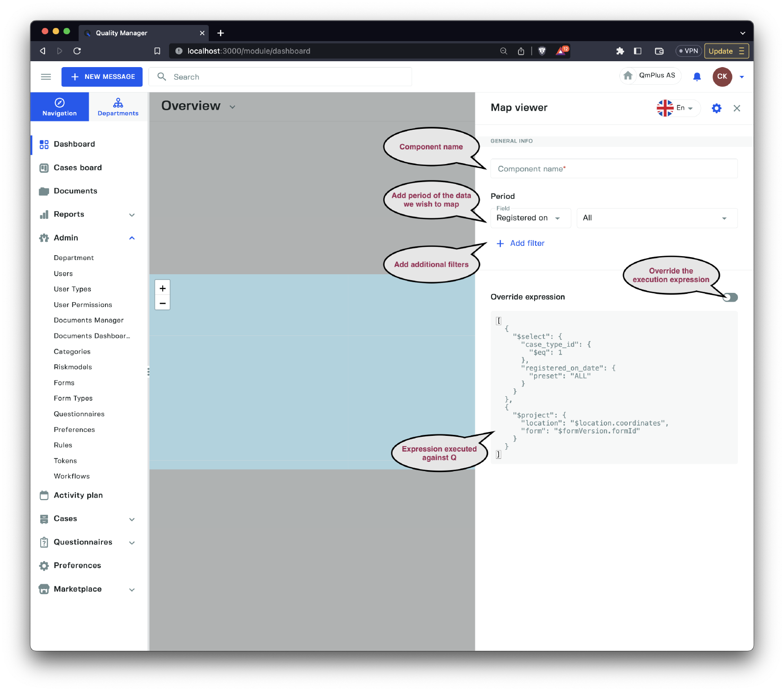Open the period All dropdown
Viewport: 784px width, 691px height.
(657, 218)
